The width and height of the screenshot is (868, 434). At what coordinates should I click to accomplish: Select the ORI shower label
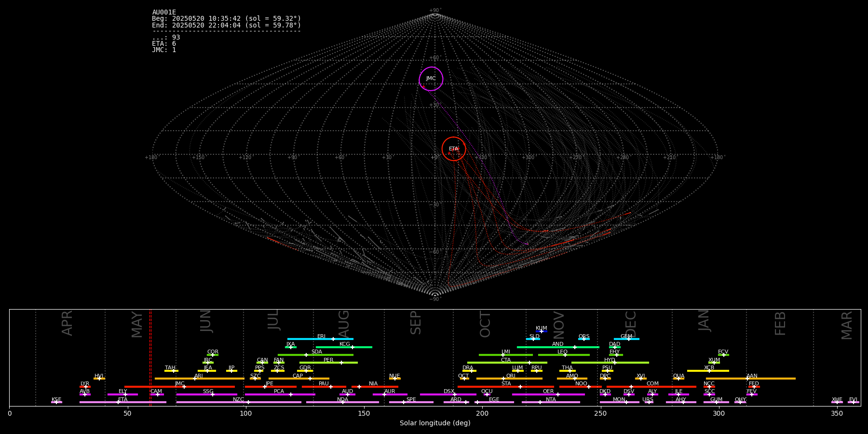(511, 376)
